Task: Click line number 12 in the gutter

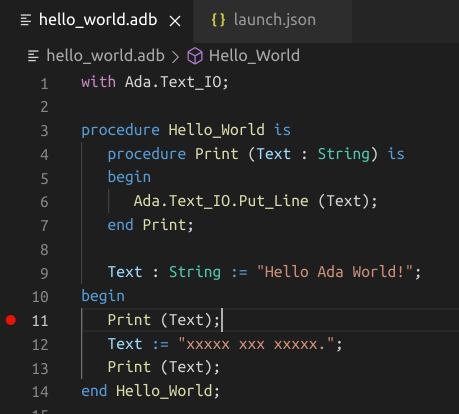Action: click(40, 344)
